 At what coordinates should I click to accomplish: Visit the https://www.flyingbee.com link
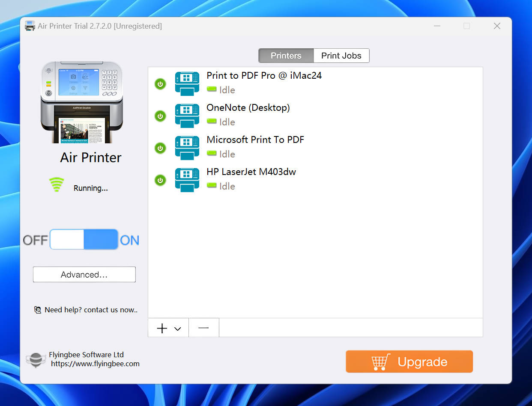click(x=95, y=364)
